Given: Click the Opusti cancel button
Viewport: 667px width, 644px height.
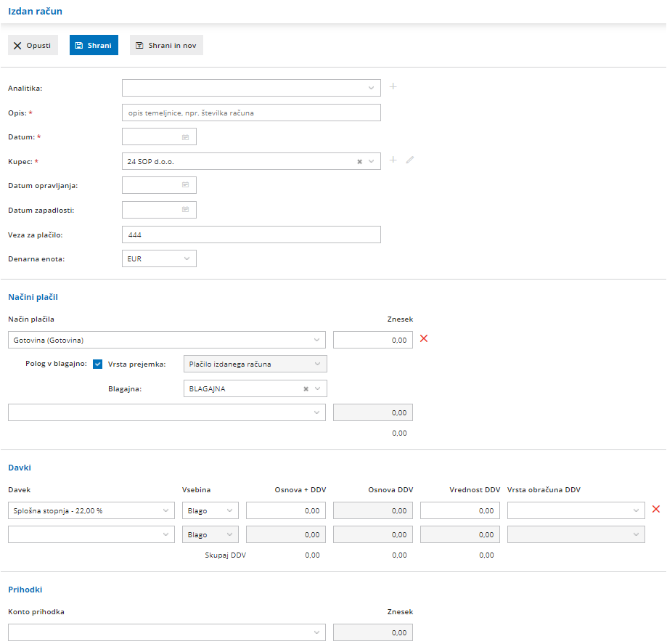Looking at the screenshot, I should coord(33,45).
